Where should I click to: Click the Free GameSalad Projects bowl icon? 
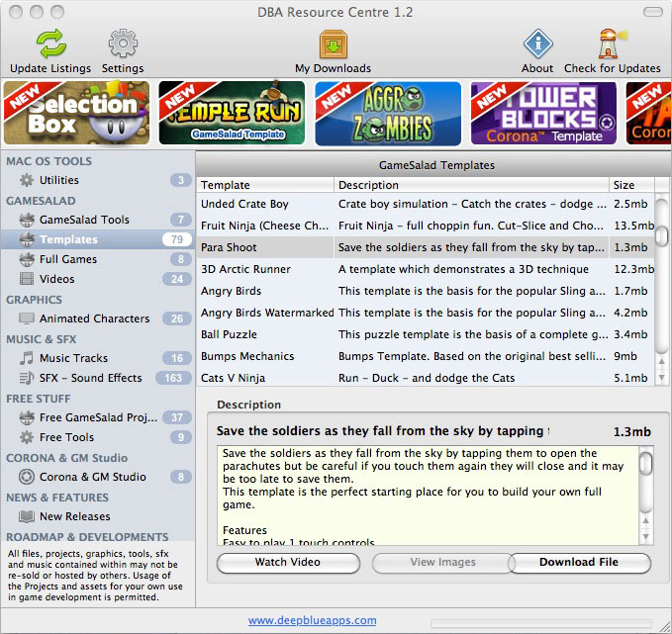tap(27, 417)
